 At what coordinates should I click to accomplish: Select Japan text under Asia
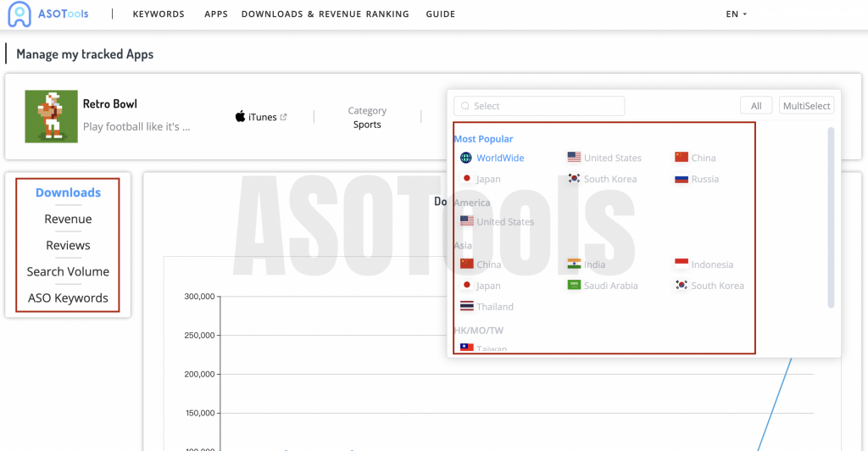[x=488, y=286]
